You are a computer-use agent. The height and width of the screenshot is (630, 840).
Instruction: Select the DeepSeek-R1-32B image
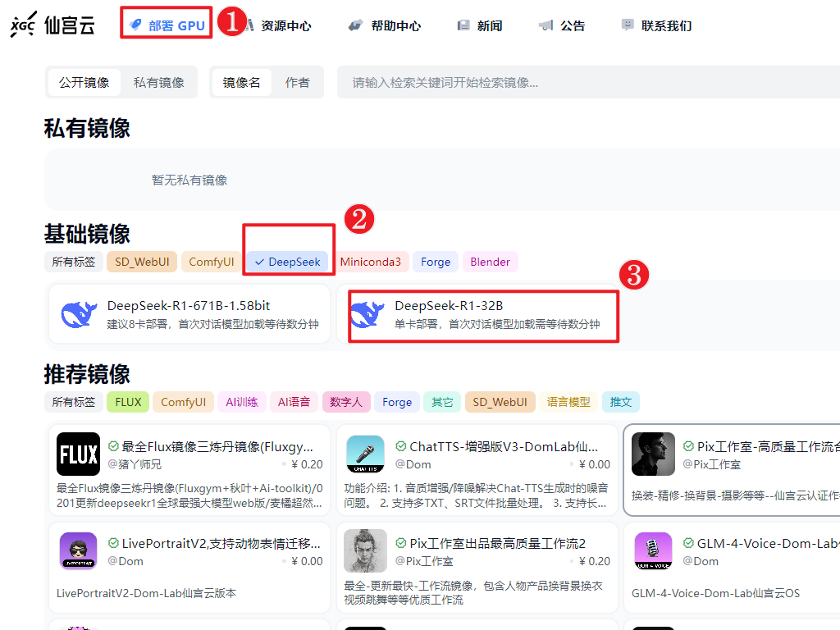477,314
